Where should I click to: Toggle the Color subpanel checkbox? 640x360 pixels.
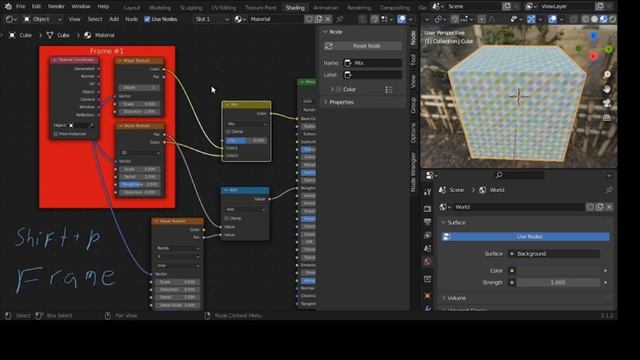[x=339, y=89]
